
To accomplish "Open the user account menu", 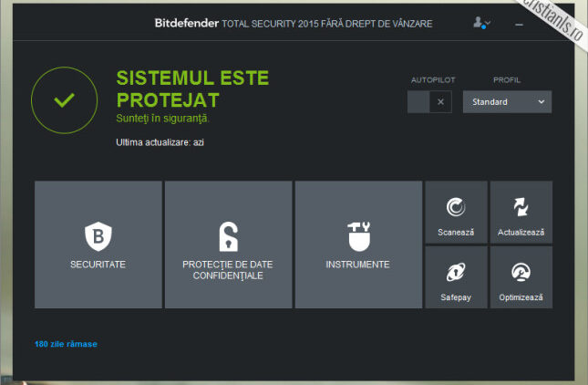I will 481,23.
